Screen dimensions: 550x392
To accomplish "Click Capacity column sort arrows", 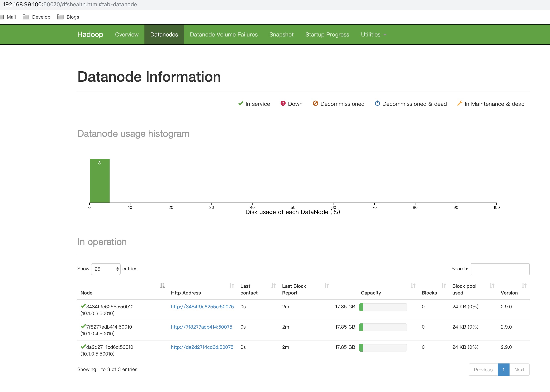I will click(x=413, y=286).
